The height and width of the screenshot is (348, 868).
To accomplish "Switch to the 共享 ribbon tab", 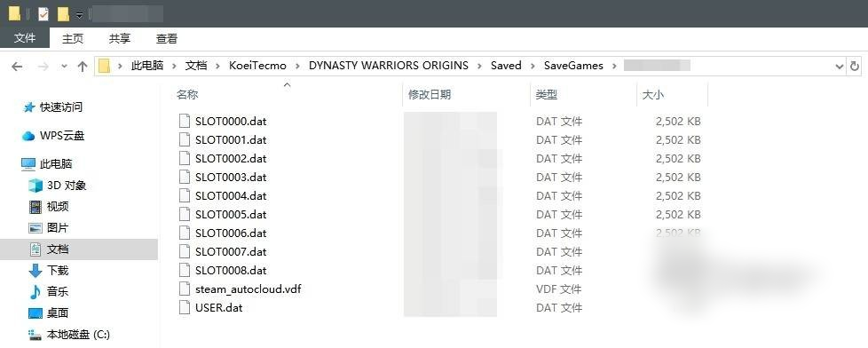I will point(120,39).
